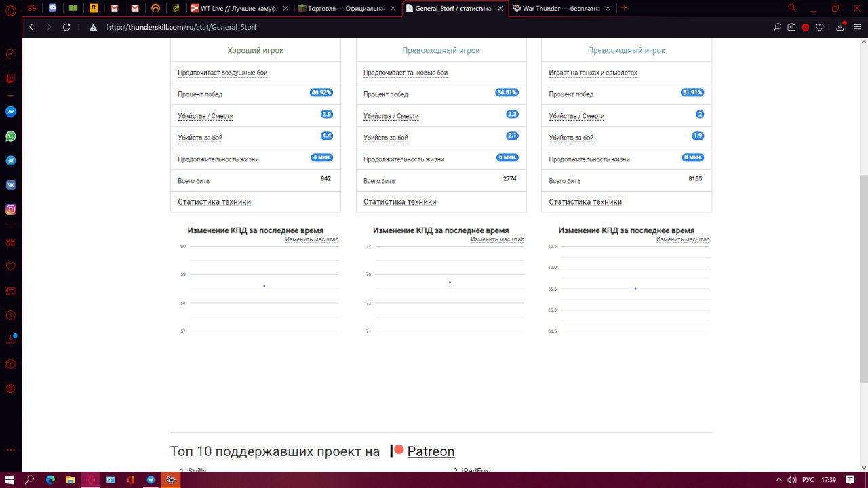Open Windows taskbar search
The width and height of the screenshot is (868, 488).
pos(30,479)
